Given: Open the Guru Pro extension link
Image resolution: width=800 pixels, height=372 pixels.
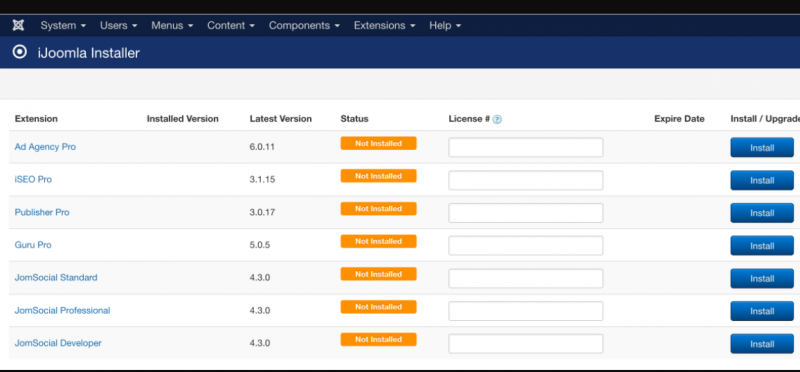Looking at the screenshot, I should (x=33, y=245).
